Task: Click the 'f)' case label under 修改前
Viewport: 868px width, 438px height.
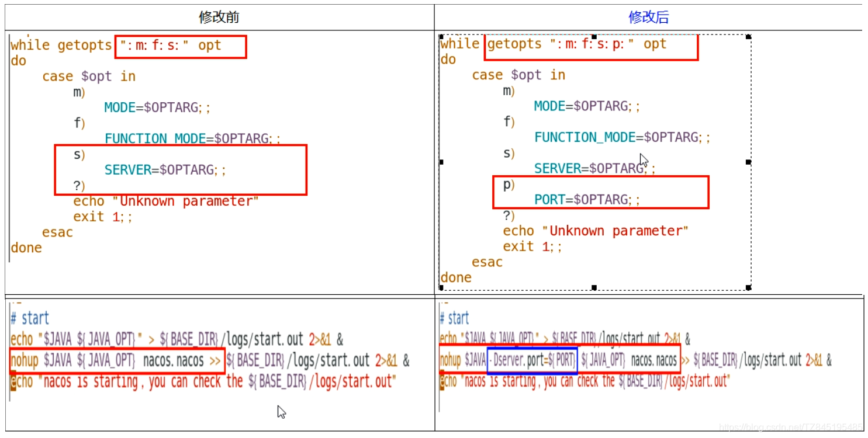Action: coord(79,123)
